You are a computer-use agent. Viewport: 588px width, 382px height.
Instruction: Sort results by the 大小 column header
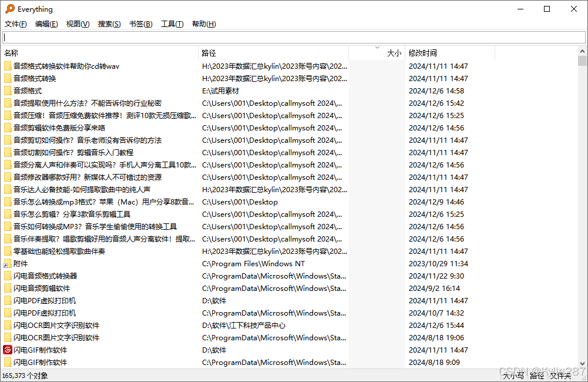(x=377, y=53)
